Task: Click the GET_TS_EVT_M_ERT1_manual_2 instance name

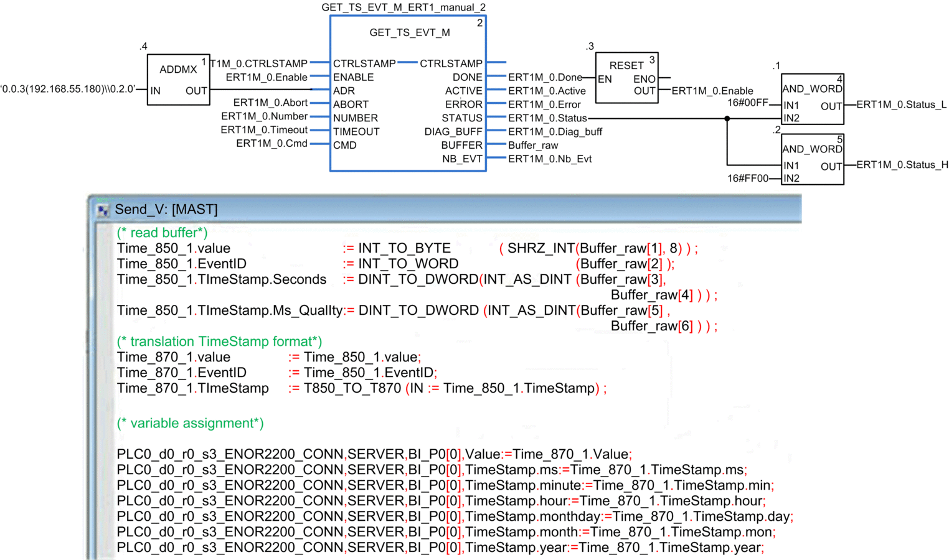Action: point(404,7)
